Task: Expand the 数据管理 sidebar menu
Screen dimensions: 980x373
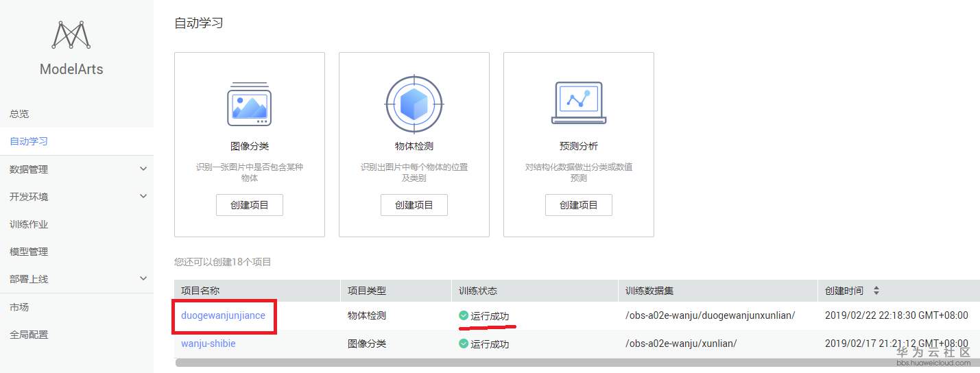Action: click(143, 169)
